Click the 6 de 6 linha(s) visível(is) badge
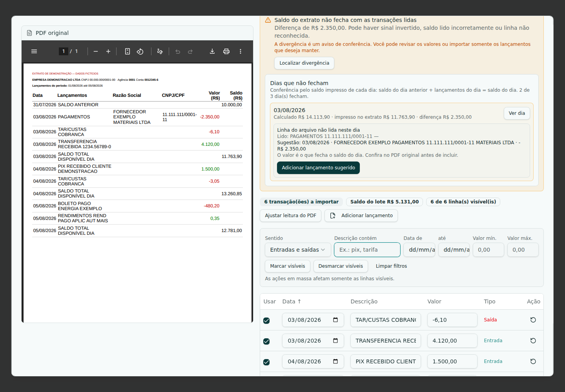Screen dimensions: 565x392 (x=463, y=202)
